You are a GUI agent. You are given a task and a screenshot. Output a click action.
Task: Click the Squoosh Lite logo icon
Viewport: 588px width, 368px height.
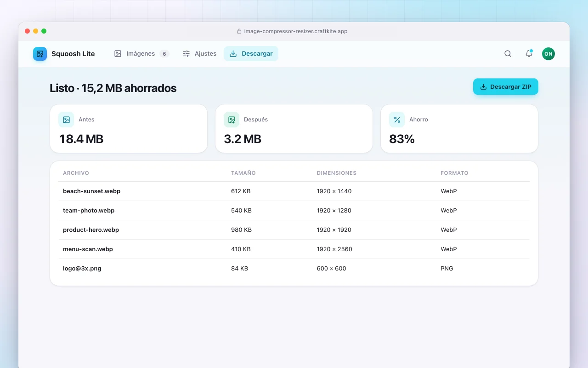click(x=40, y=54)
